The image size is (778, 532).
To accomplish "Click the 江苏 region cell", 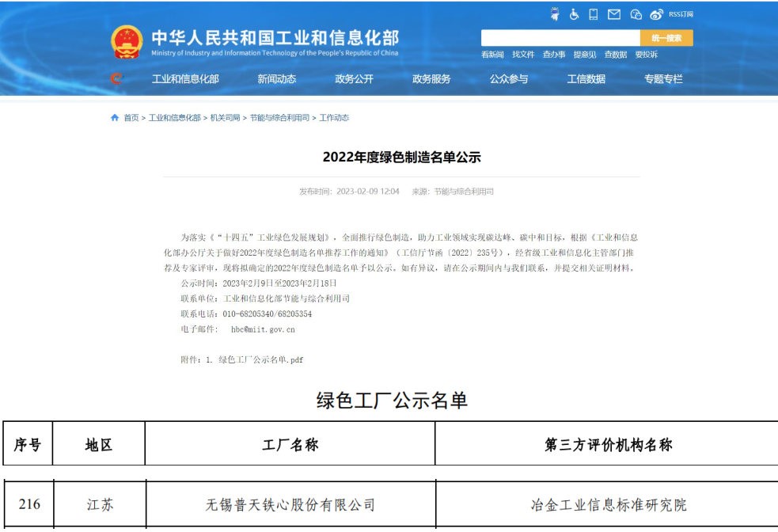I will (100, 505).
